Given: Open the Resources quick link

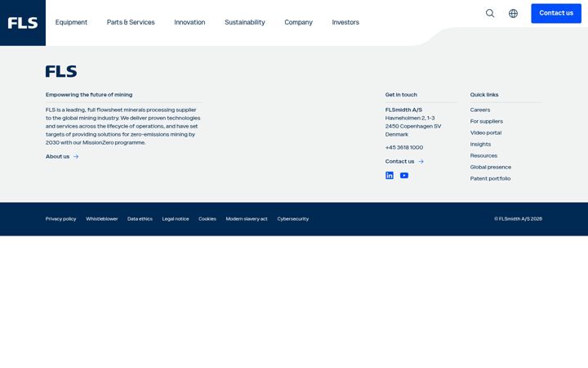Looking at the screenshot, I should point(483,156).
